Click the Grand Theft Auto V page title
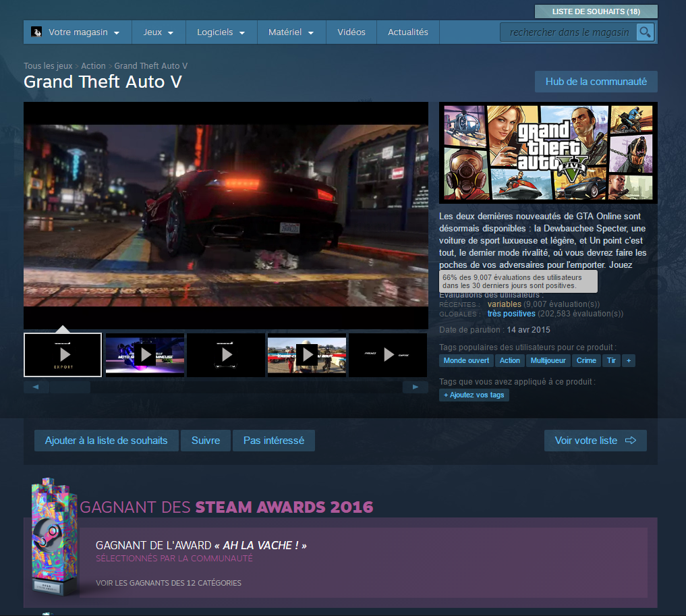This screenshot has width=686, height=616. pos(103,82)
